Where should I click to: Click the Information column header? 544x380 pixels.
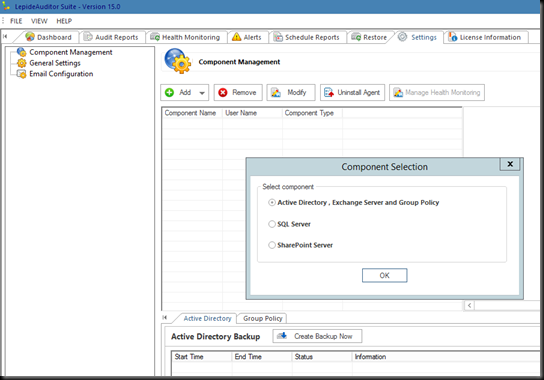pos(445,356)
